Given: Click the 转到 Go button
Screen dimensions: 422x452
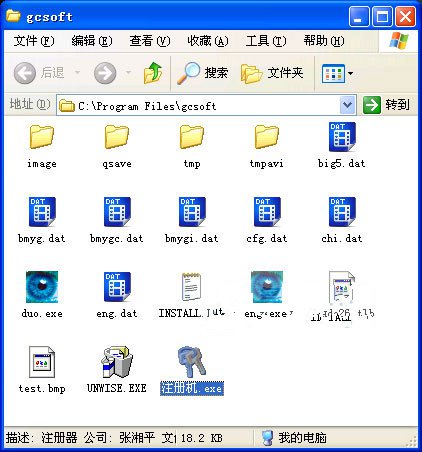Looking at the screenshot, I should [386, 105].
